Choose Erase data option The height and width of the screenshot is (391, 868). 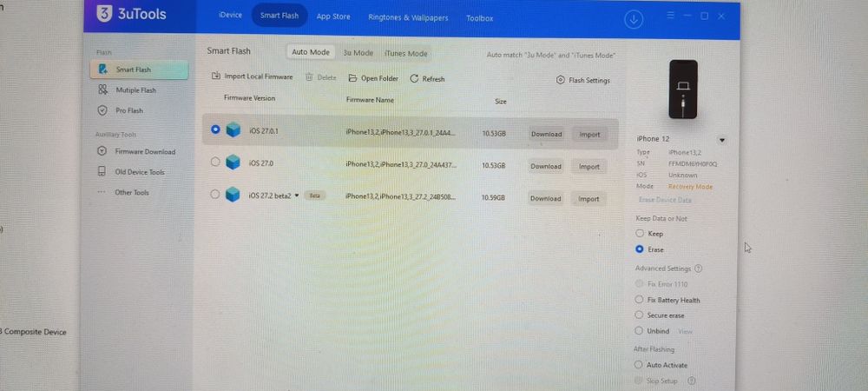click(x=640, y=249)
